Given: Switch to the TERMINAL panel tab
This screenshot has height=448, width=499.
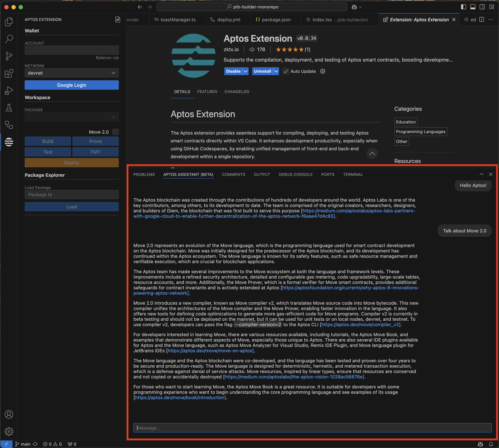Looking at the screenshot, I should pyautogui.click(x=353, y=174).
